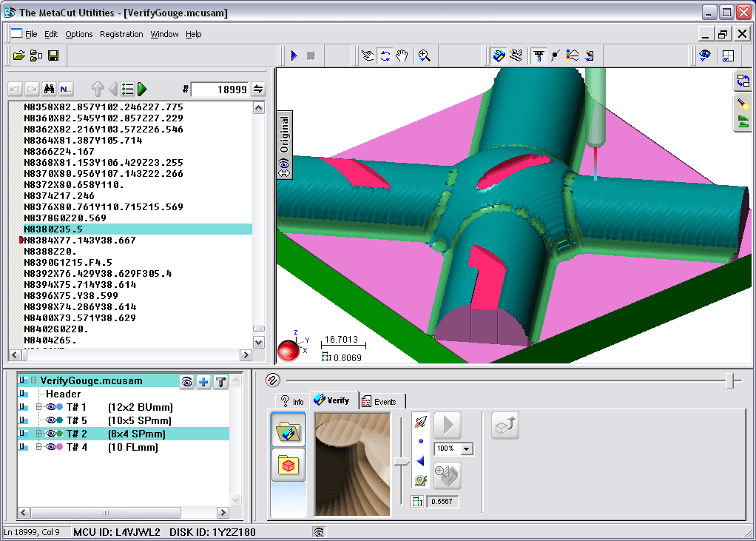Click the snail slow speed icon
The width and height of the screenshot is (756, 541).
420,480
